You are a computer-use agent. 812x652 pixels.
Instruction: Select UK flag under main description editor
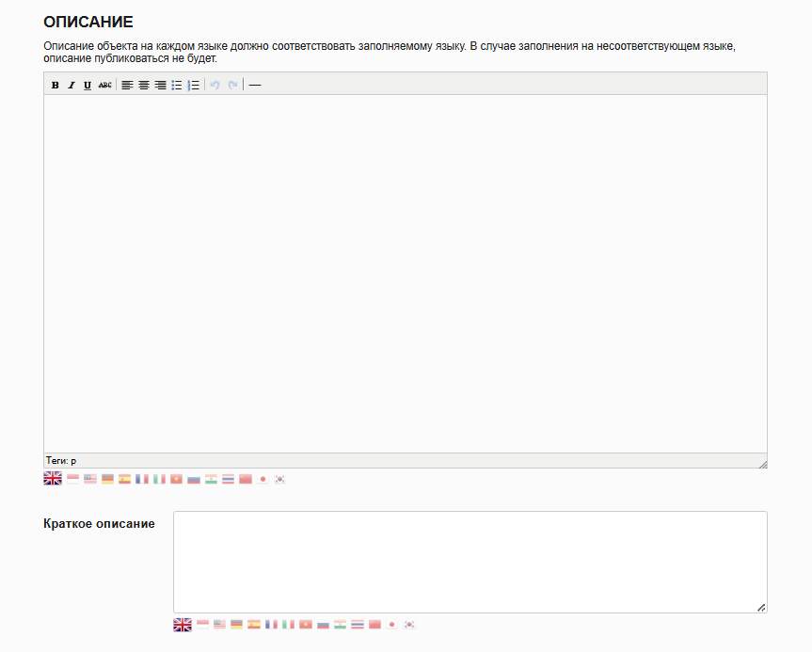[x=53, y=479]
